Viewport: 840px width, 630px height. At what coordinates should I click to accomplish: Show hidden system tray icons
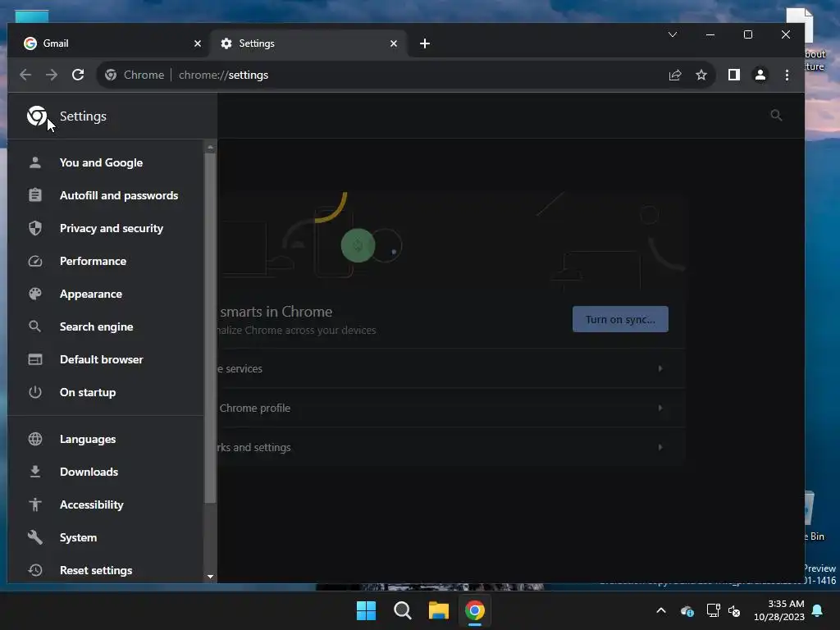[661, 610]
